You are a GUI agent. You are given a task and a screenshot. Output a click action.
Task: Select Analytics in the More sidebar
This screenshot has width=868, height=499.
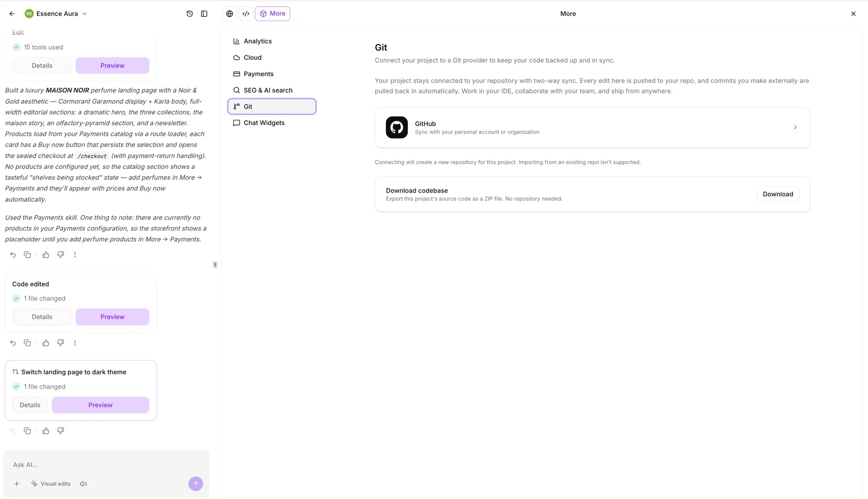pyautogui.click(x=272, y=42)
